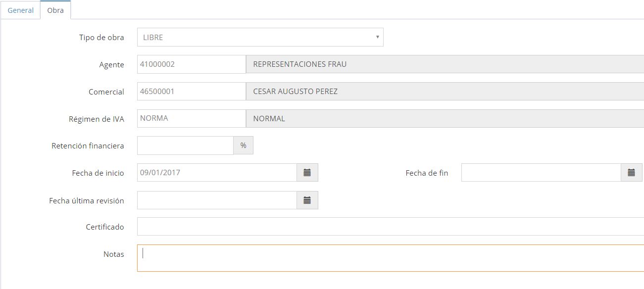Click the Agente label
644x289 pixels.
click(x=111, y=65)
